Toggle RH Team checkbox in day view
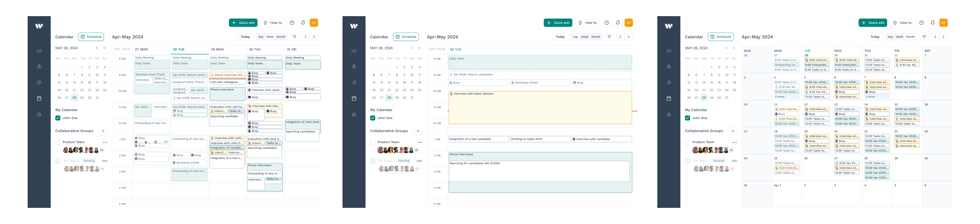 pos(373,161)
